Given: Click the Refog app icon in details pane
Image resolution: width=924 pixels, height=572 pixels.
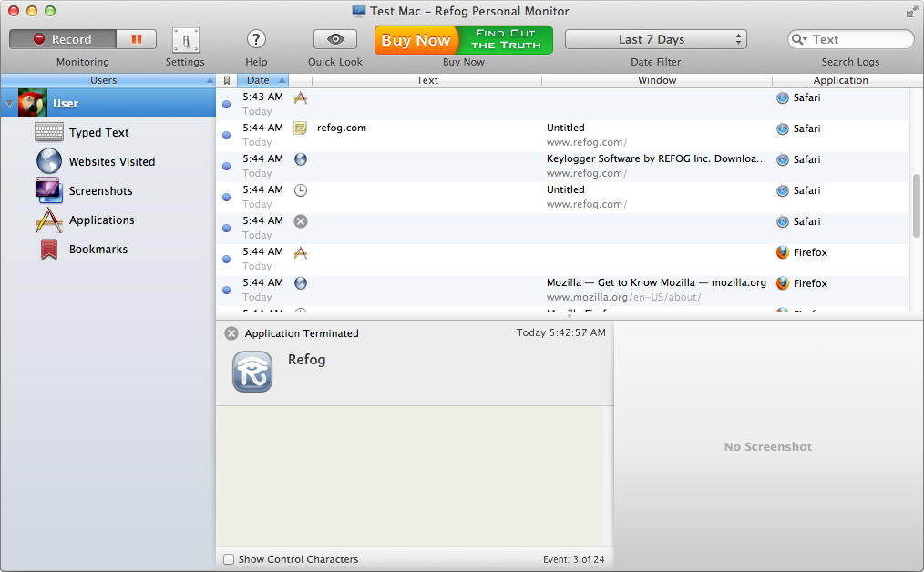Looking at the screenshot, I should (252, 372).
